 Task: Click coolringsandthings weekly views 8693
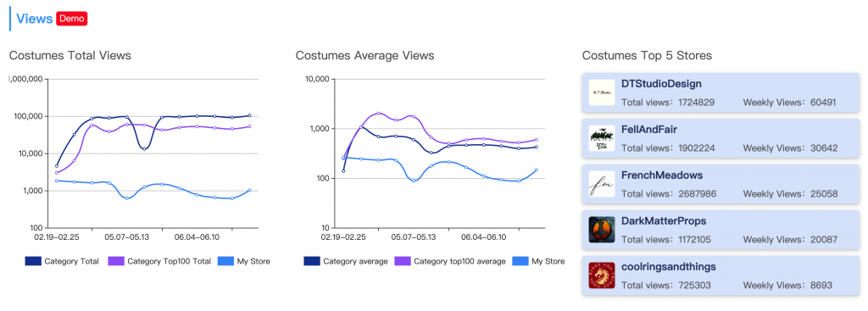[x=787, y=286]
